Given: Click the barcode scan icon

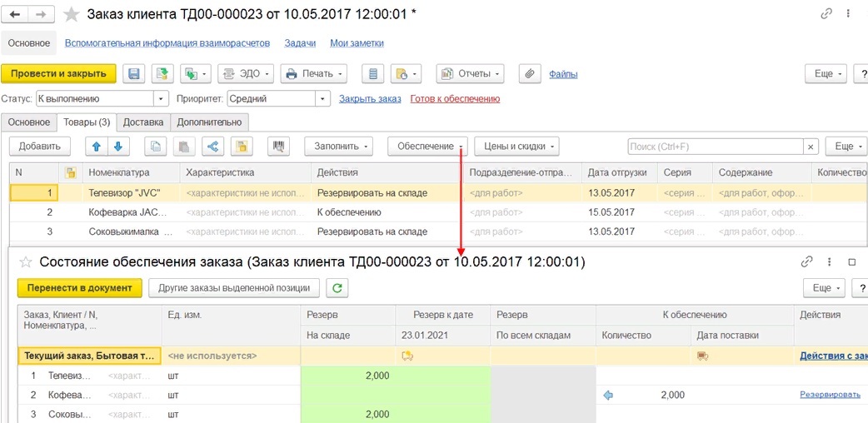Looking at the screenshot, I should coord(278,147).
